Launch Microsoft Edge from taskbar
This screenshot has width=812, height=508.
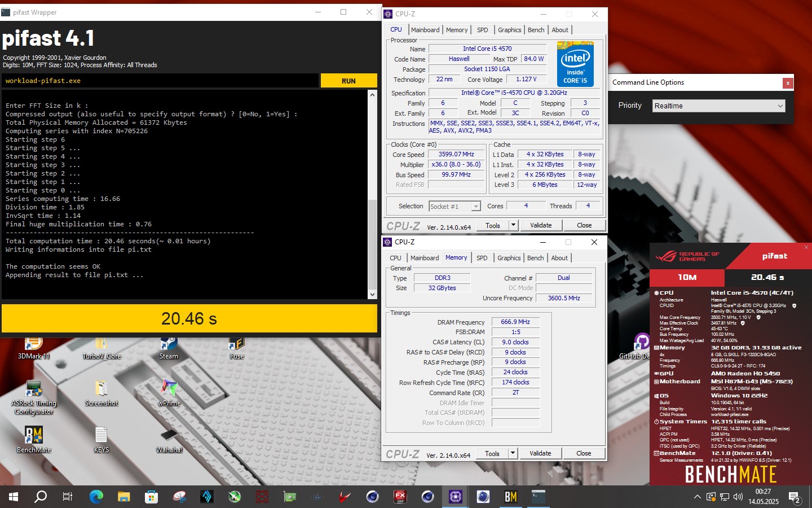[x=96, y=497]
